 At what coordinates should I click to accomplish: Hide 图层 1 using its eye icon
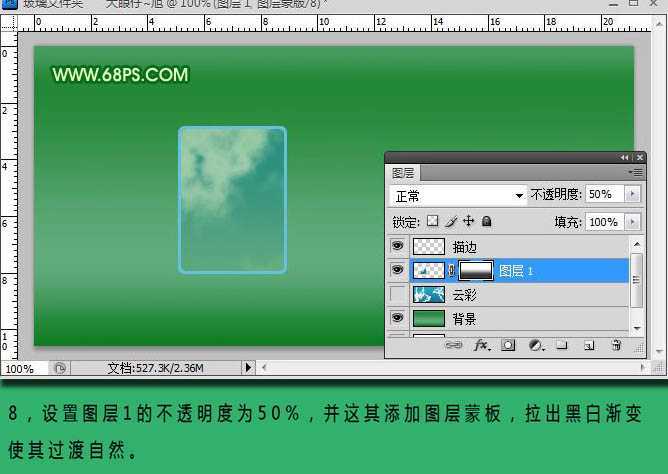click(x=397, y=270)
